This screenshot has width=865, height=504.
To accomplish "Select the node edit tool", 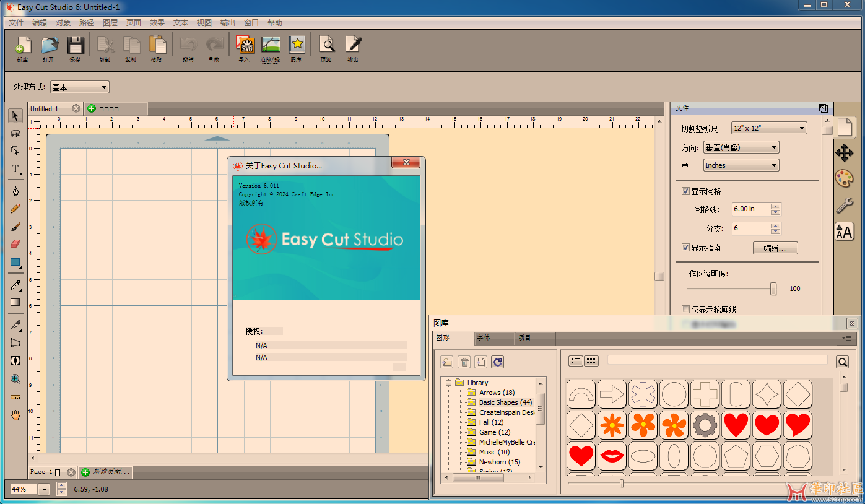I will click(x=15, y=150).
